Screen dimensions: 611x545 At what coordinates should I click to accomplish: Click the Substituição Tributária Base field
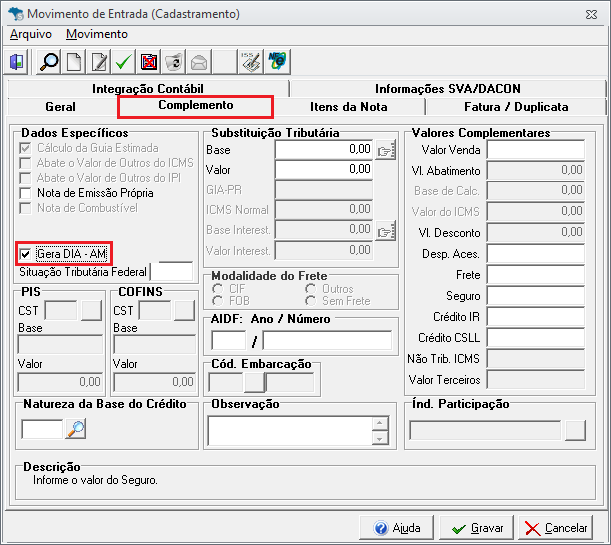(x=324, y=150)
